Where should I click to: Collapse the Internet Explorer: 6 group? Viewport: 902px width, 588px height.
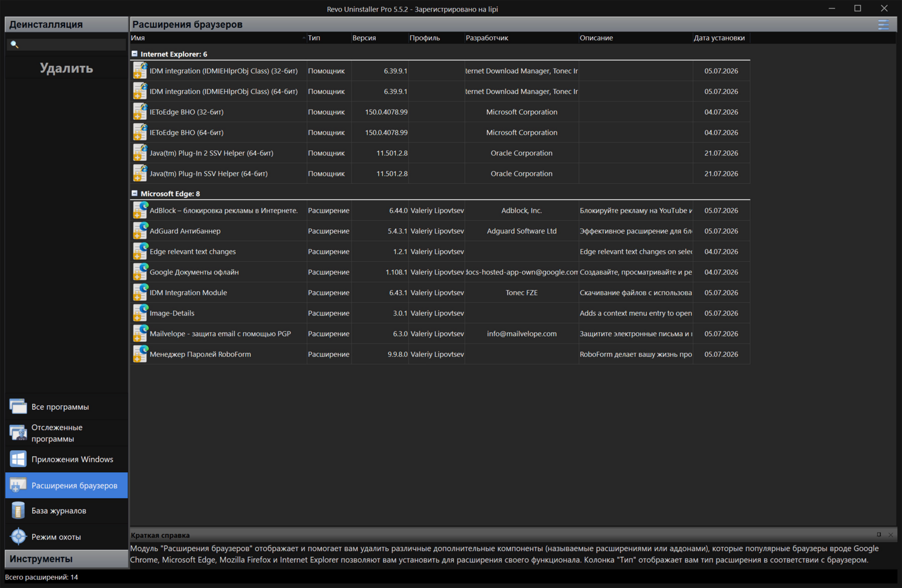[134, 54]
